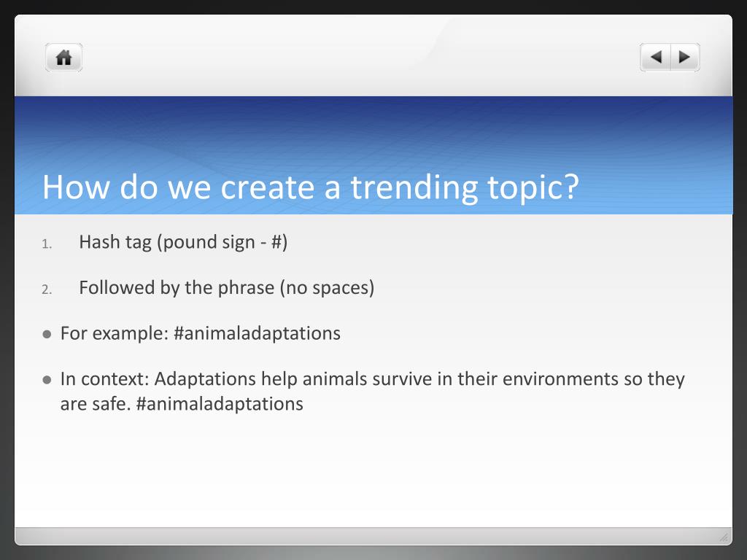Screen dimensions: 747x560
Task: Click the resize grip in slide corner
Action: (724, 537)
